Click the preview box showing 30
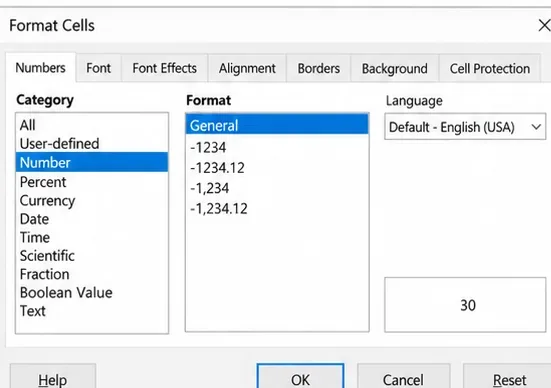This screenshot has width=551, height=388. click(x=465, y=305)
